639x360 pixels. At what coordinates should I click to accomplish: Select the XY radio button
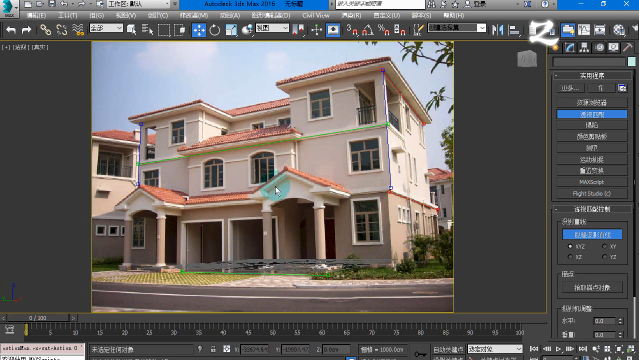604,246
